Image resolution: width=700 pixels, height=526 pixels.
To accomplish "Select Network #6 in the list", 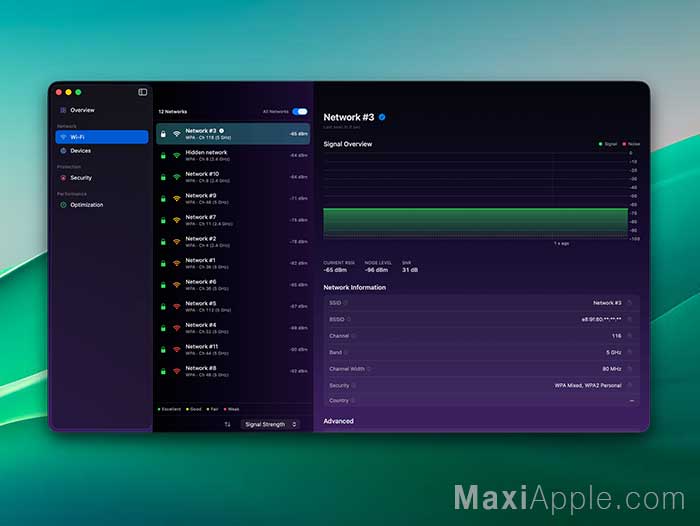I will tap(233, 285).
